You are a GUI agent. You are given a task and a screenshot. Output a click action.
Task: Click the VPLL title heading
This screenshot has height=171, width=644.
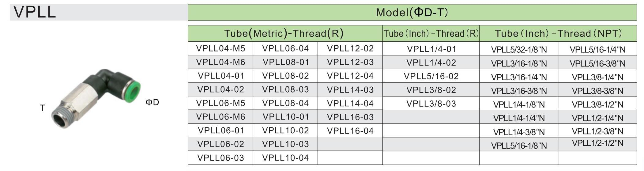click(35, 12)
